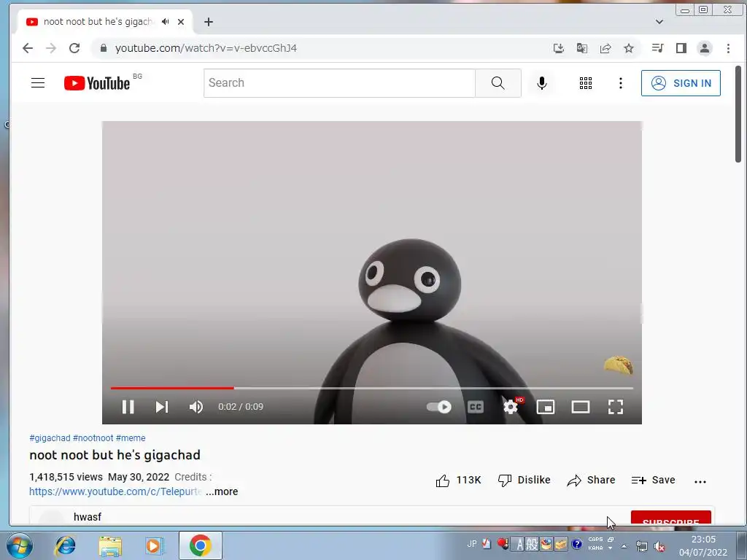Toggle the autoplay switch
The width and height of the screenshot is (747, 560).
tap(438, 407)
